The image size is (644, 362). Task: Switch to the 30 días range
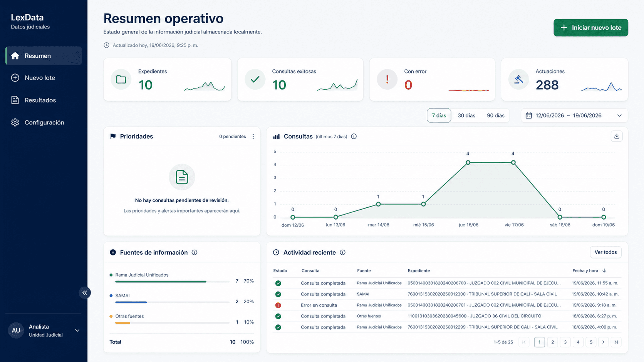point(466,115)
